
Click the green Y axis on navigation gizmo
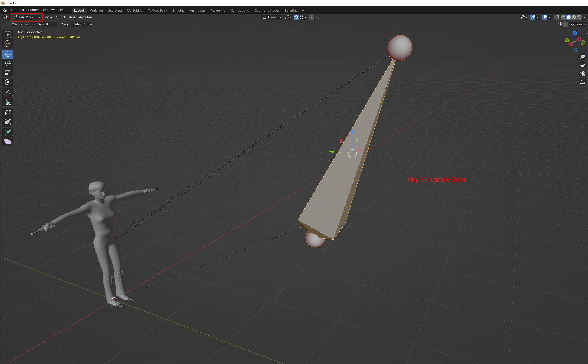[x=567, y=40]
